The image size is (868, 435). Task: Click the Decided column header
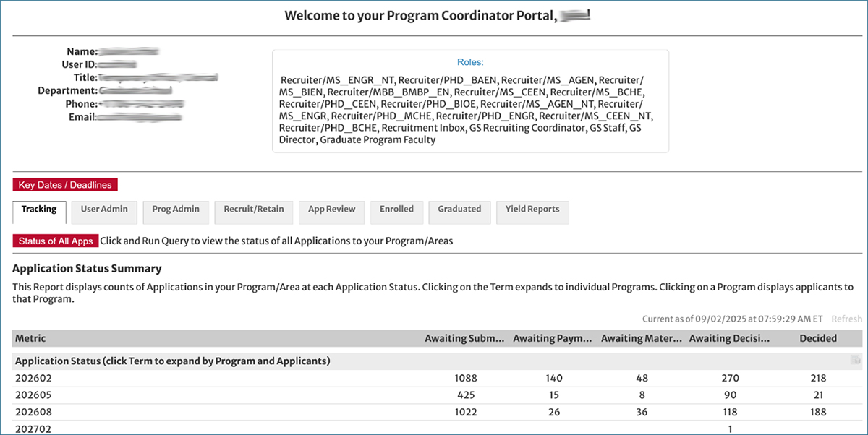(818, 338)
